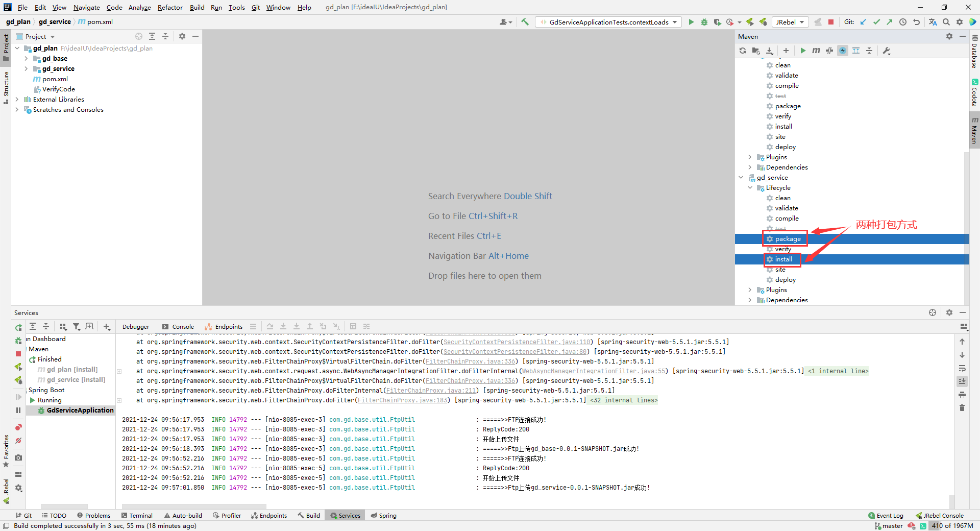The height and width of the screenshot is (531, 980).
Task: Rollback changes with the undo arrow icon
Action: click(x=916, y=22)
